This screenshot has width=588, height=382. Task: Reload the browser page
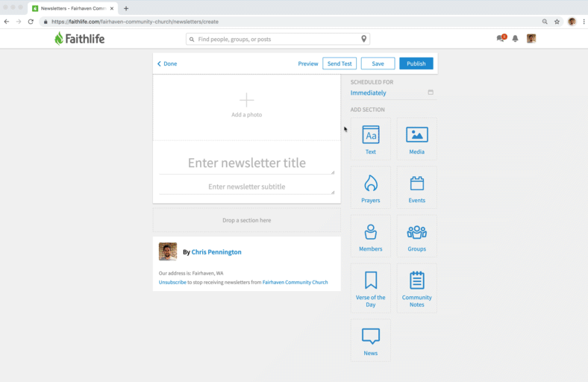click(x=31, y=22)
